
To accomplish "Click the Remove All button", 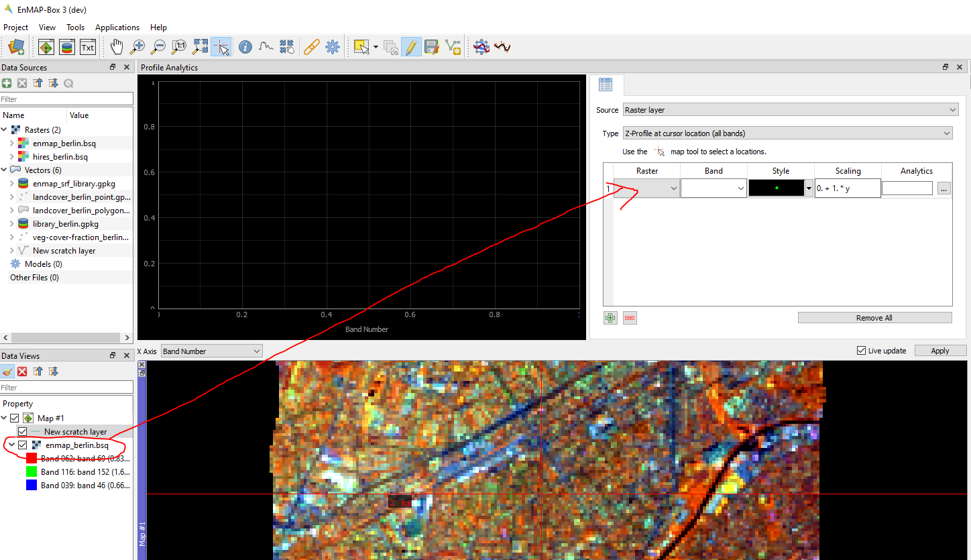I will click(874, 317).
